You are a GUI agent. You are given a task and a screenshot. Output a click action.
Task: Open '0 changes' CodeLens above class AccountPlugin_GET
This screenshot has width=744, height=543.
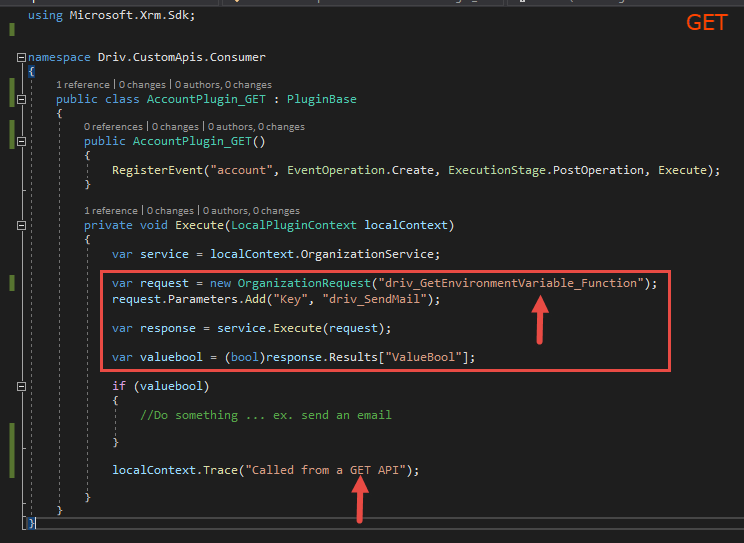(142, 85)
